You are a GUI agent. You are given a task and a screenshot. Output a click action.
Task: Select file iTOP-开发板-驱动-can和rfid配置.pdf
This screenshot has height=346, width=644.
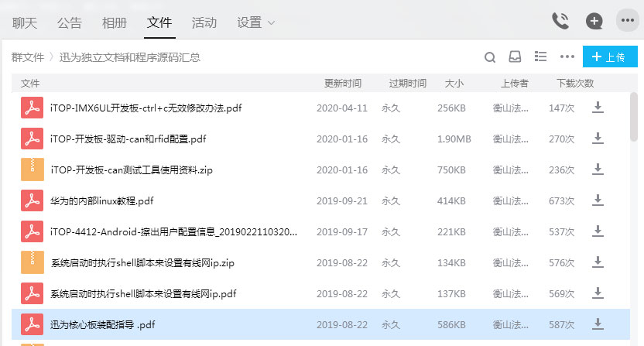point(128,139)
